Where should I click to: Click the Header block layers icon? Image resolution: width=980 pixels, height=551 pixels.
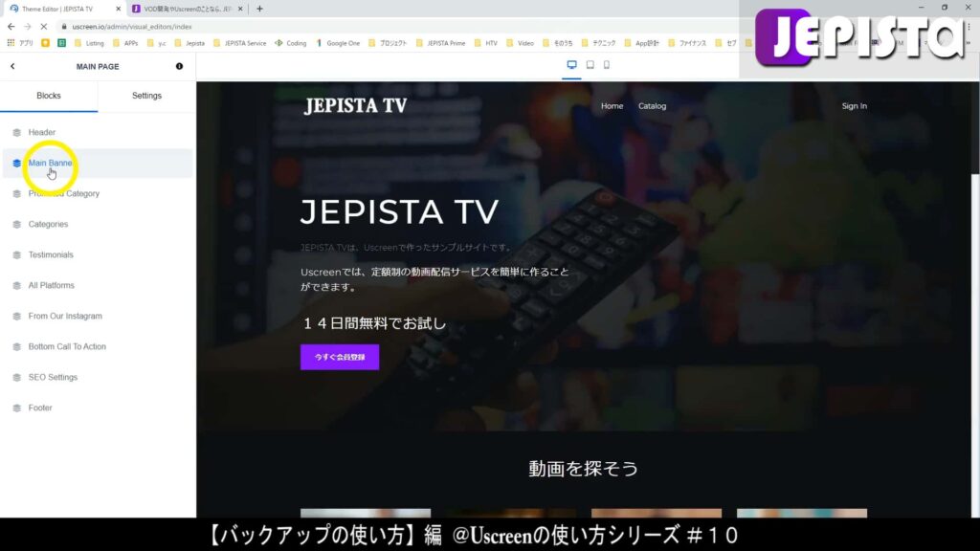(x=17, y=132)
